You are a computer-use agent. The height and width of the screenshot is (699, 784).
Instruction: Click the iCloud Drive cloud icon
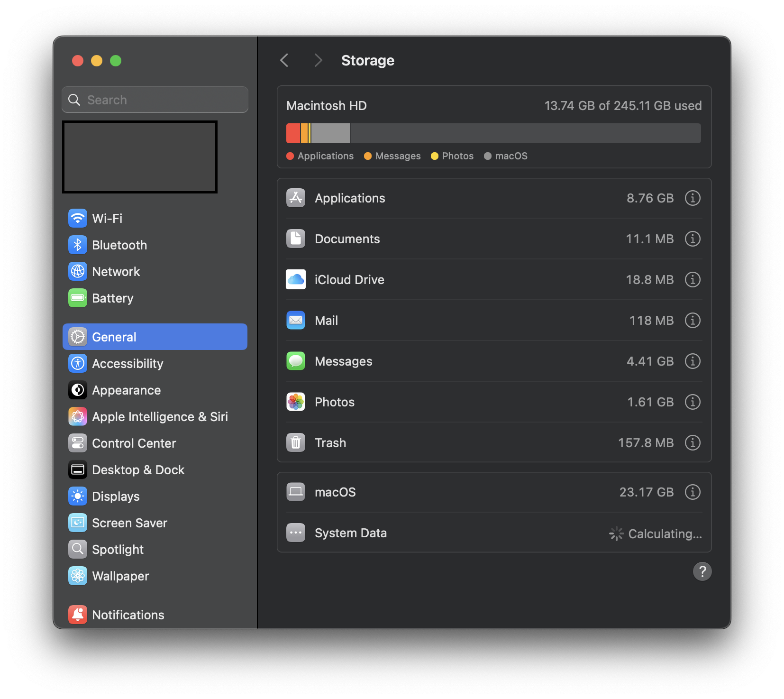point(296,279)
